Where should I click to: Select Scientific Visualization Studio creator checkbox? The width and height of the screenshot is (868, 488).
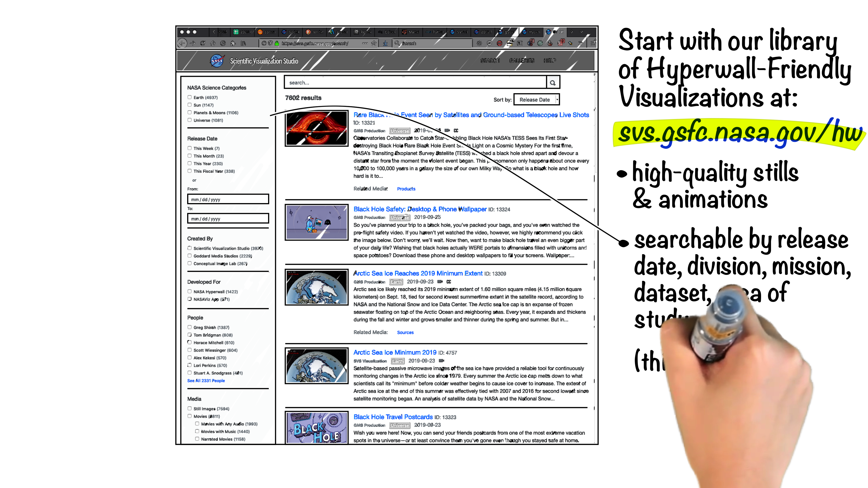click(190, 248)
